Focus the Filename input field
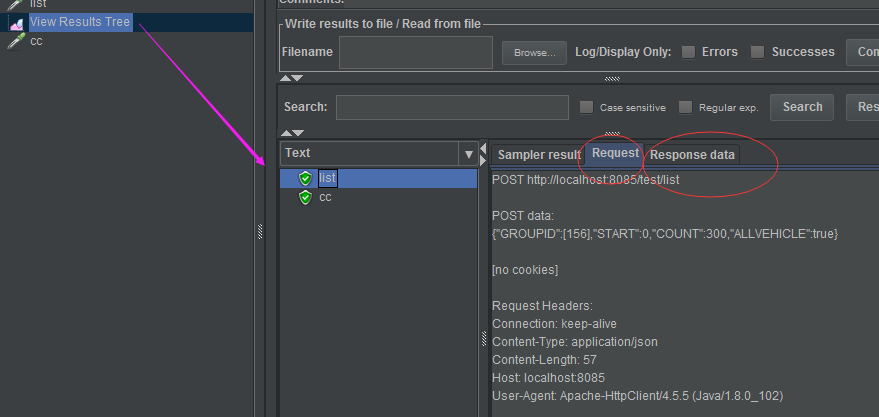The width and height of the screenshot is (879, 417). click(x=416, y=53)
